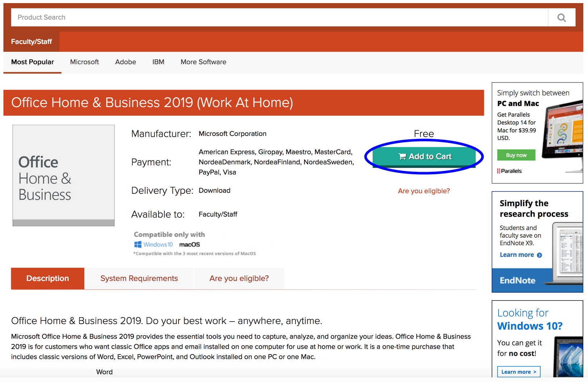This screenshot has height=382, width=588.
Task: Click the Parallels logo in the ad
Action: [509, 171]
